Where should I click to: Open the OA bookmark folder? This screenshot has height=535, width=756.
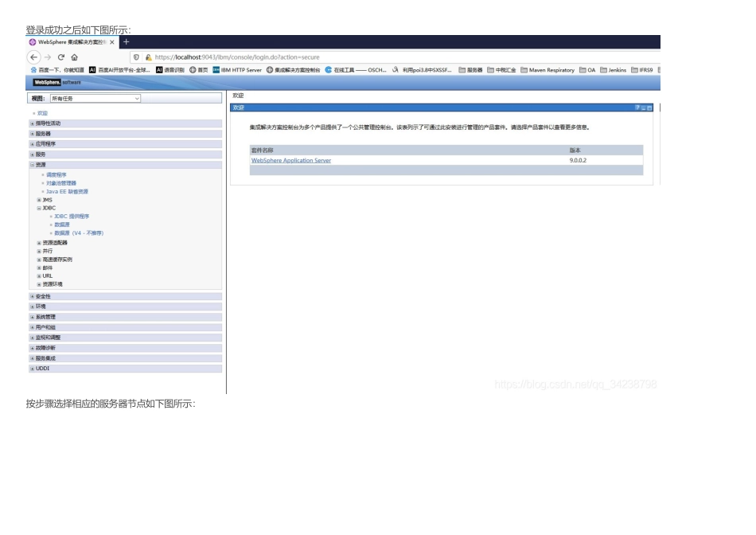[x=587, y=70]
